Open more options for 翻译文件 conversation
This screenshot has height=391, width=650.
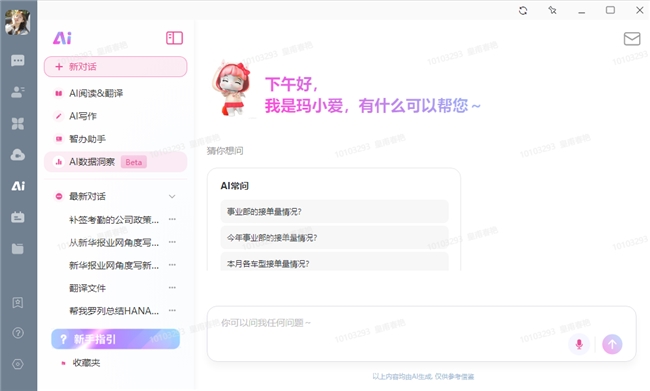[x=172, y=287]
